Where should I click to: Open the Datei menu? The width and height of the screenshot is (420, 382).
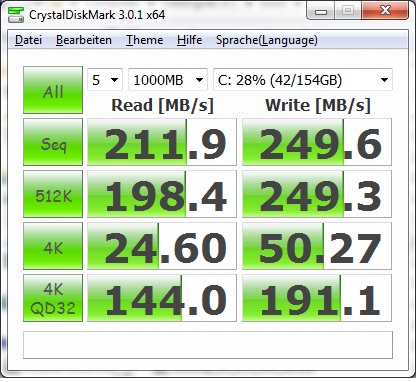tap(29, 40)
